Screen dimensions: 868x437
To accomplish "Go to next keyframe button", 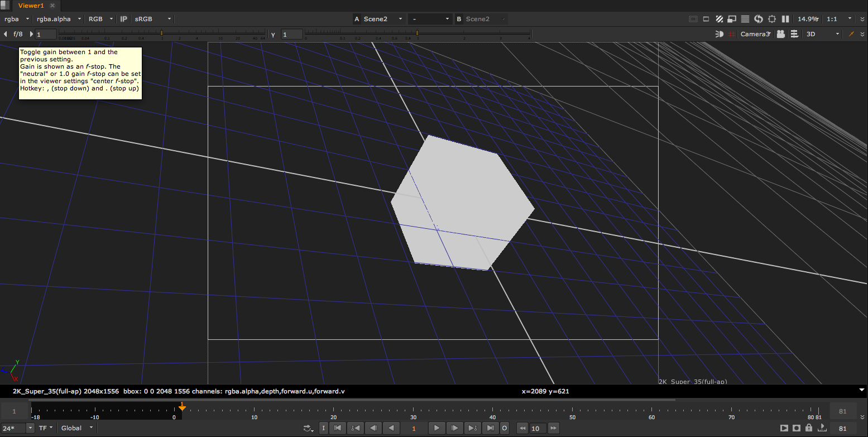I will click(472, 428).
